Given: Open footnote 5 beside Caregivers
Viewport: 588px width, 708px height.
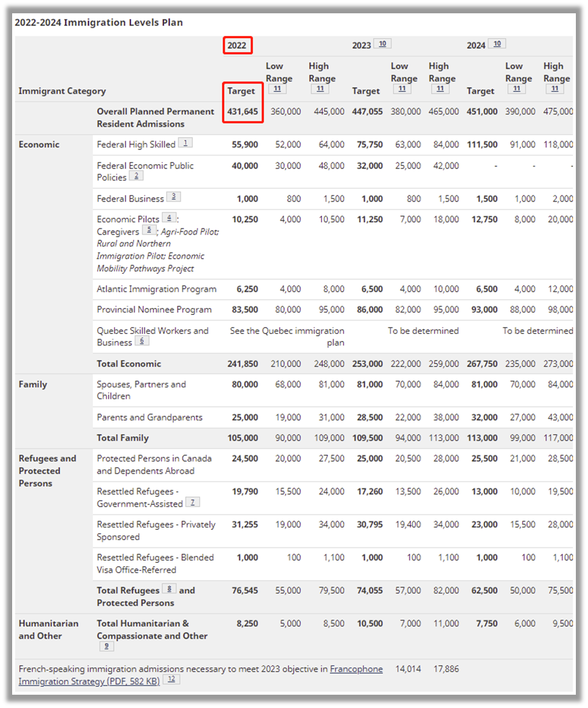Looking at the screenshot, I should (x=149, y=229).
